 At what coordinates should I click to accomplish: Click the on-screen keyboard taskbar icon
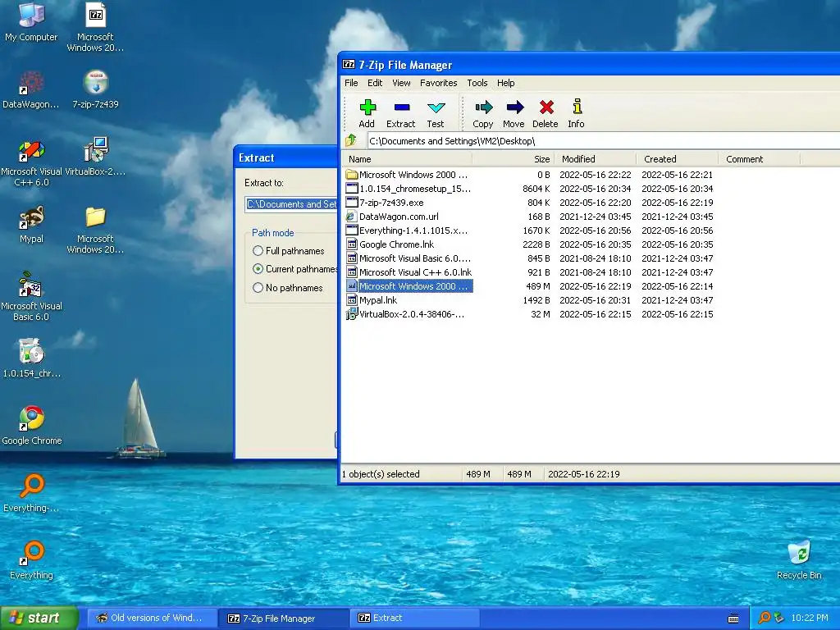point(733,619)
